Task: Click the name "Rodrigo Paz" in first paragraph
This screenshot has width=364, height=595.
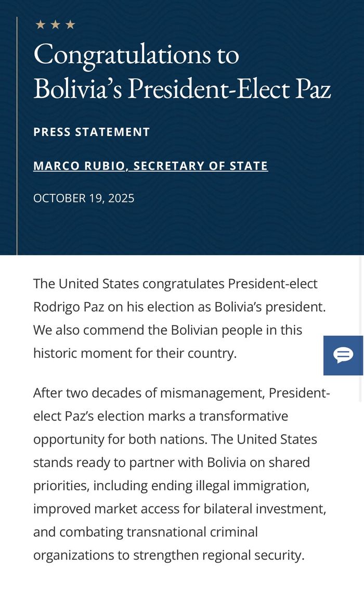Action: (x=70, y=307)
